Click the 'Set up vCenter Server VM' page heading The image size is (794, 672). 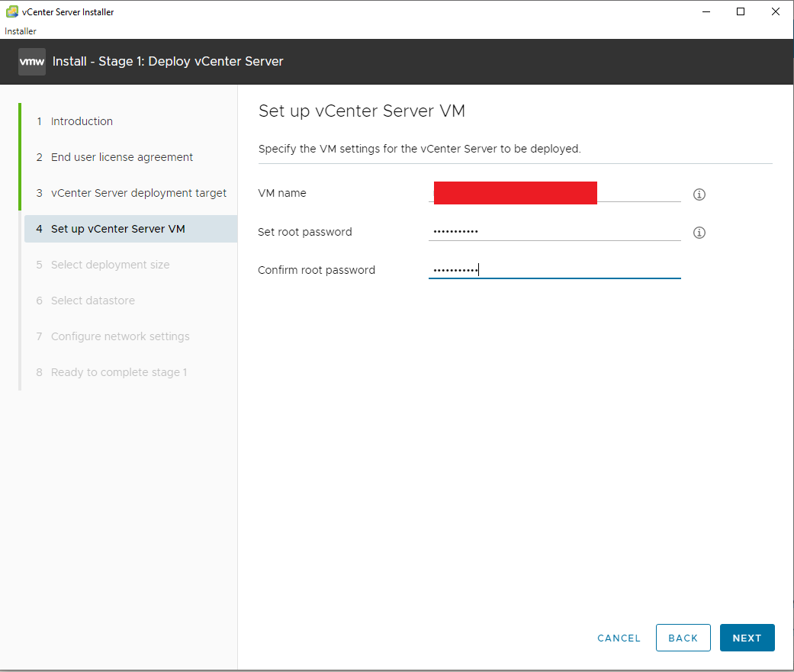click(362, 111)
